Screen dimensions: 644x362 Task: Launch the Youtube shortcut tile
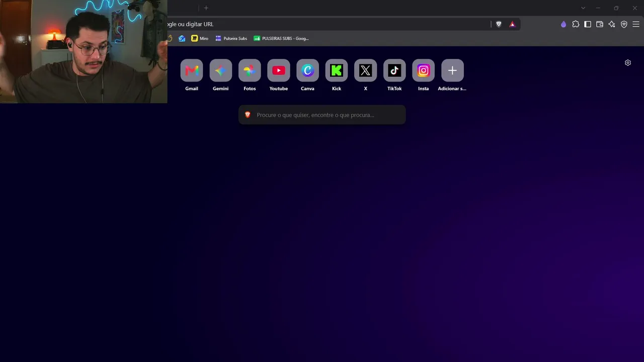pyautogui.click(x=279, y=71)
